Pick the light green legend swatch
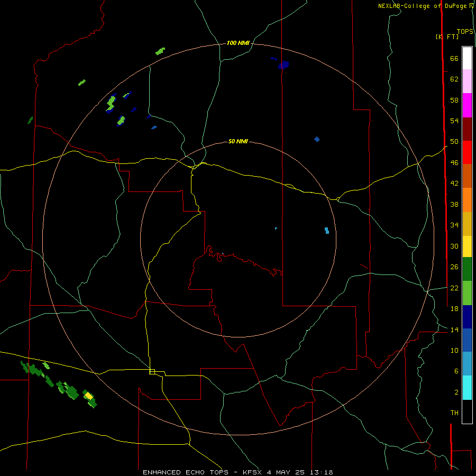 [x=467, y=293]
